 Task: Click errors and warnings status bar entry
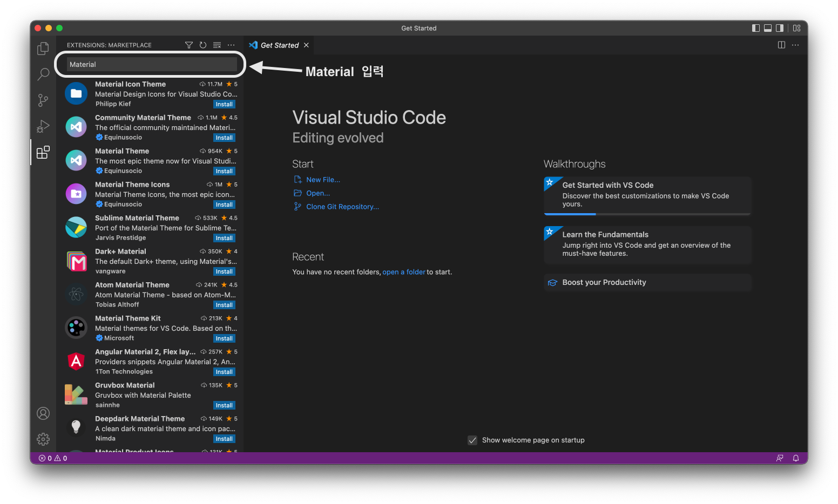[53, 458]
